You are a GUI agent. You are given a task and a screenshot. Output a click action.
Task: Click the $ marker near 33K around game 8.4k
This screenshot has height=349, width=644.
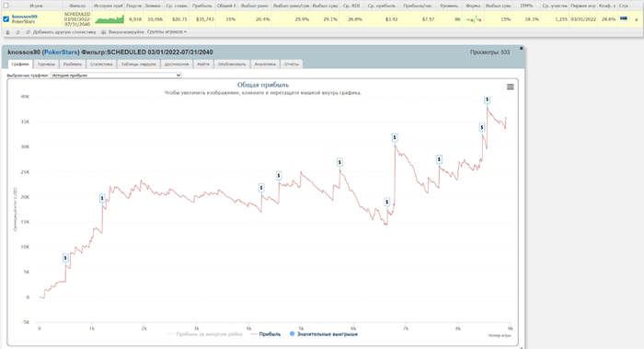[x=482, y=127]
